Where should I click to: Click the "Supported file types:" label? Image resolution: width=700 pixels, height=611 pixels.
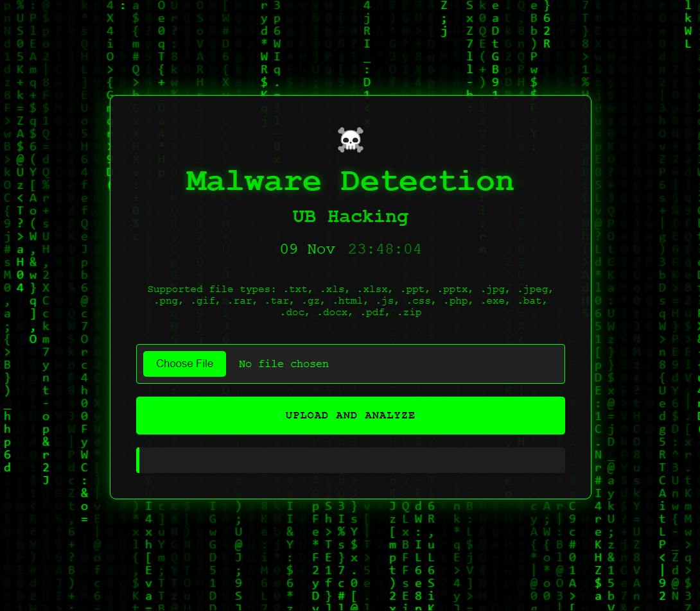coord(212,289)
